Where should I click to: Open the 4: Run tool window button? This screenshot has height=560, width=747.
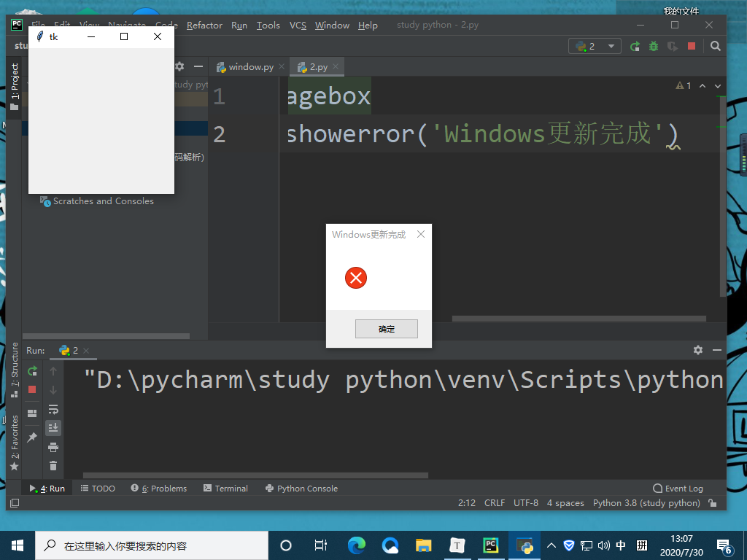click(47, 488)
